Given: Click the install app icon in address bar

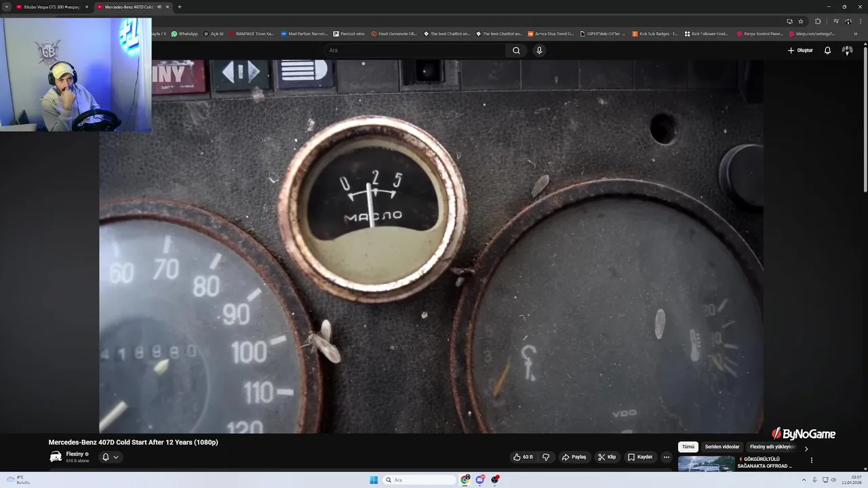Looking at the screenshot, I should click(789, 21).
